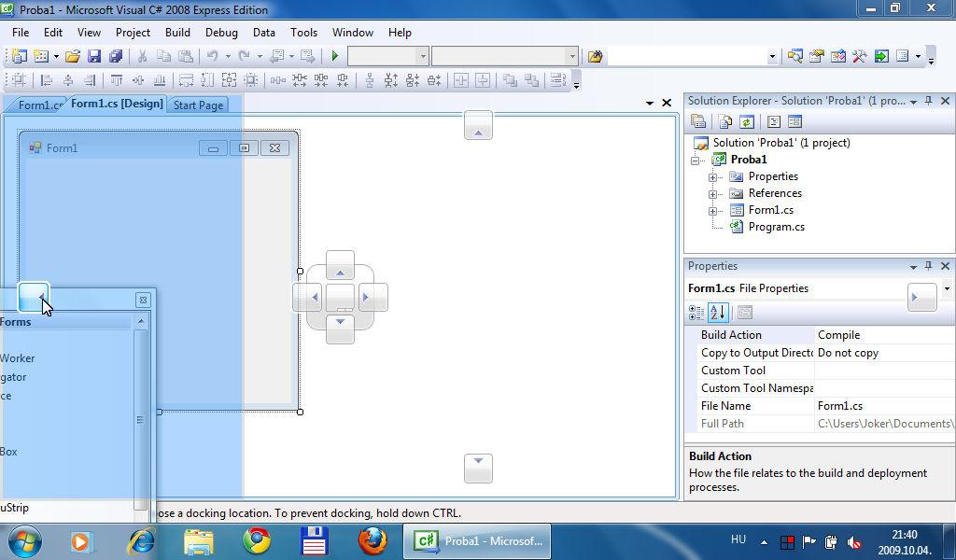Click the Make Same Width layout icon
956x560 pixels.
tap(186, 80)
